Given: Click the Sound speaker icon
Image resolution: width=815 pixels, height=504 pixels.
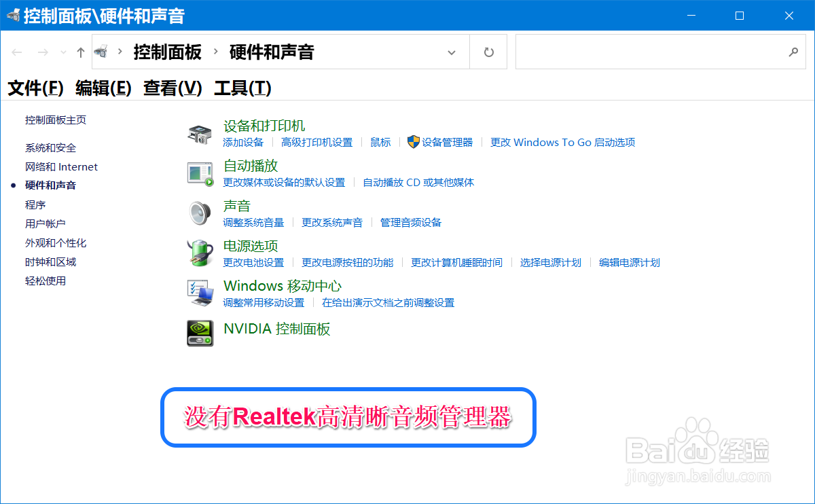Looking at the screenshot, I should pos(200,213).
